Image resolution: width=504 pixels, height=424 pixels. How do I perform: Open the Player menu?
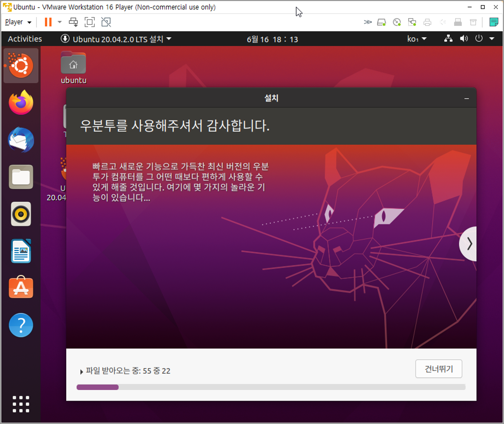[x=18, y=22]
